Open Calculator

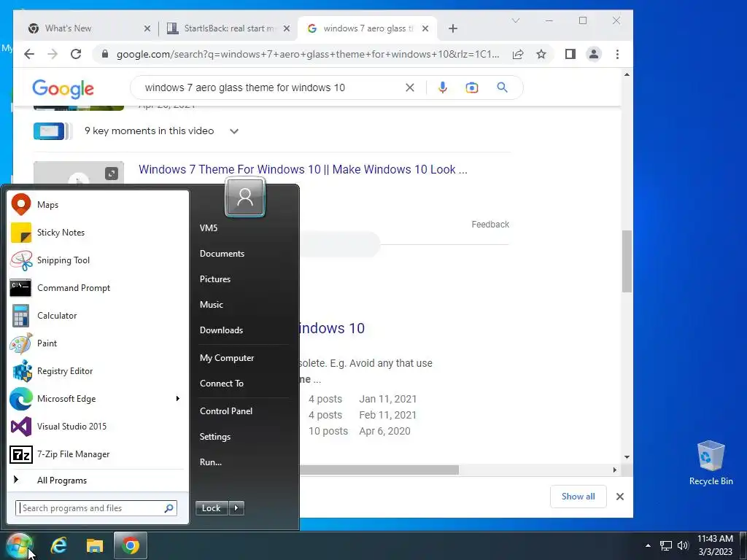97,315
